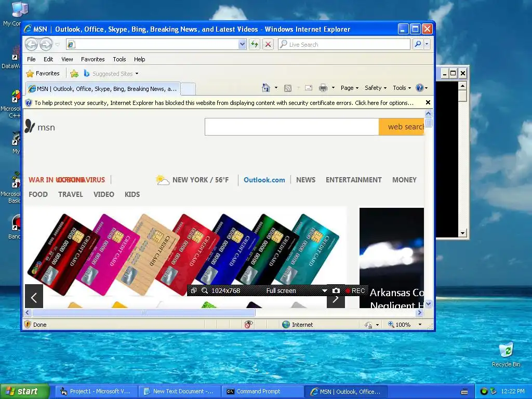Image resolution: width=532 pixels, height=399 pixels.
Task: Click into the Live Search box
Action: pyautogui.click(x=344, y=45)
